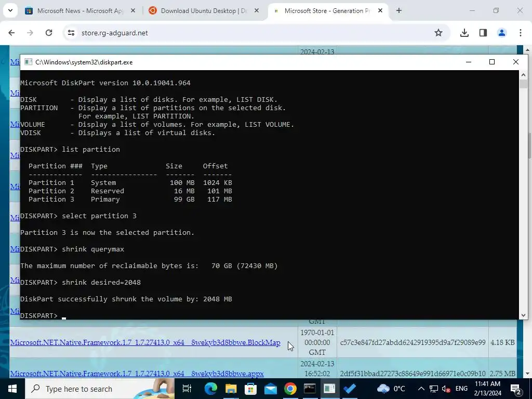The image size is (532, 399).
Task: Open the notification center icon
Action: pos(516,389)
